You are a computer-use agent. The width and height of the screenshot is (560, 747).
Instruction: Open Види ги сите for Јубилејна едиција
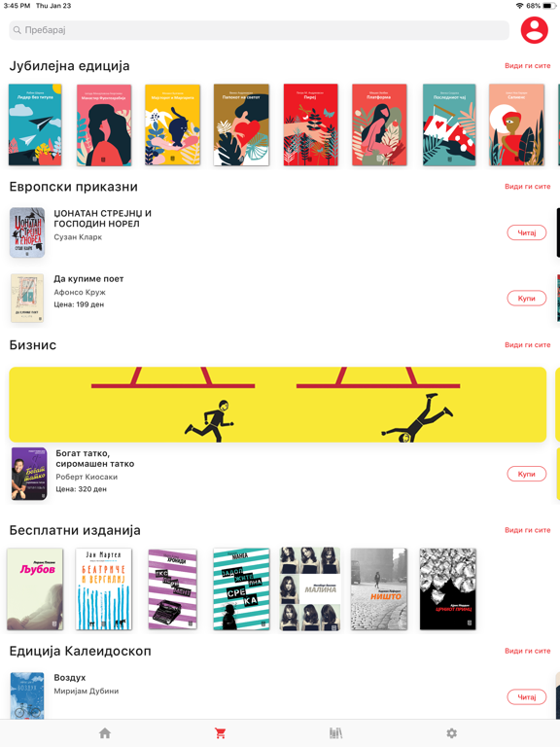528,66
